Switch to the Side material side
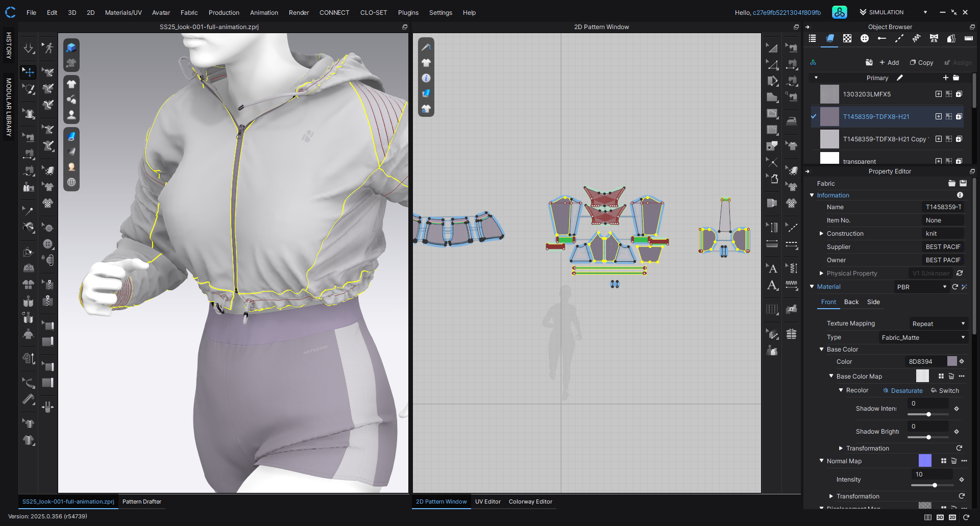The image size is (980, 526). (x=873, y=302)
